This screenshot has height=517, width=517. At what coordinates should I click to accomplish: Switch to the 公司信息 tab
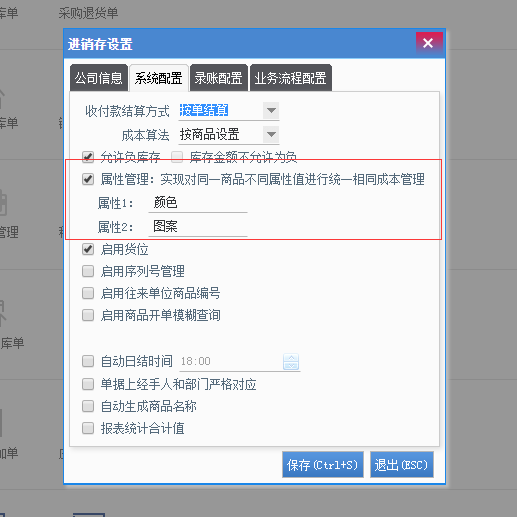(99, 78)
